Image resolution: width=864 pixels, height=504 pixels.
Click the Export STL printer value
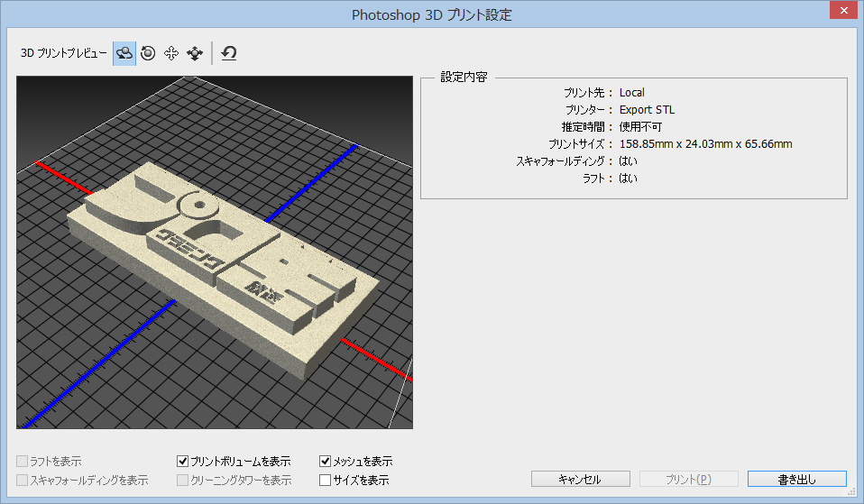[x=647, y=110]
